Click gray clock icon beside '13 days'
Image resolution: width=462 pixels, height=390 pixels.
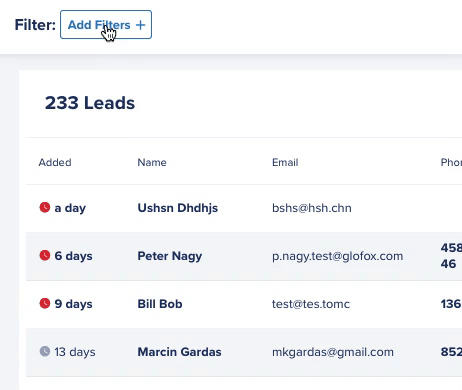pyautogui.click(x=45, y=351)
